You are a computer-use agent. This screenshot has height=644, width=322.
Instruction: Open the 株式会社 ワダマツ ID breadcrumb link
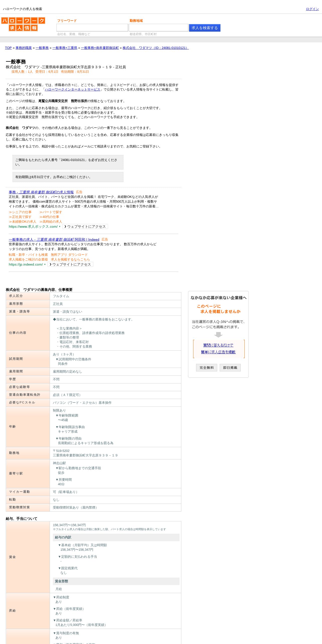point(155,48)
